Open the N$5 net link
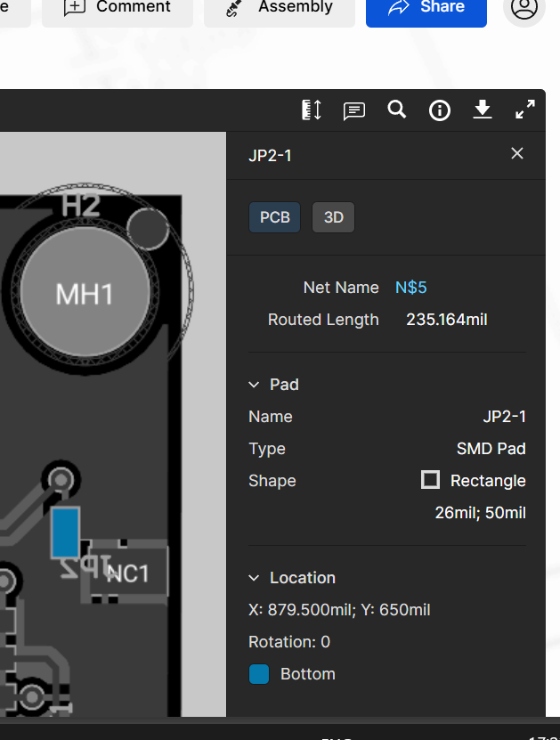The image size is (560, 740). pyautogui.click(x=411, y=288)
